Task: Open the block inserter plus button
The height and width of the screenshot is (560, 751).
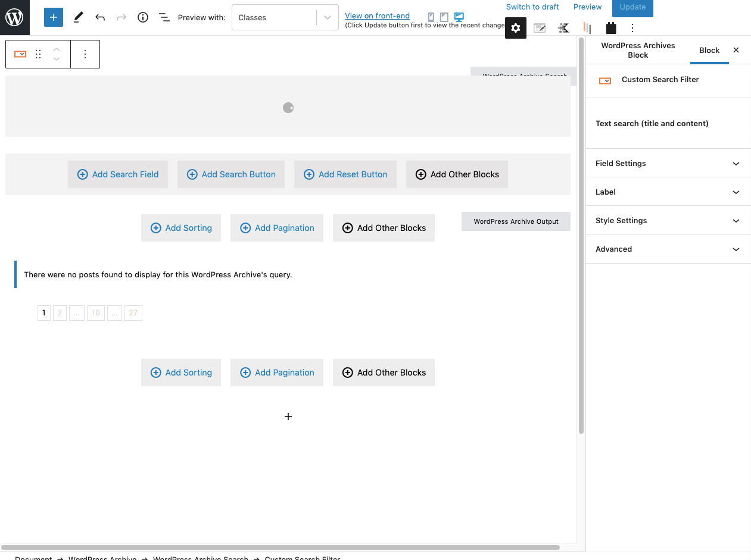Action: [53, 17]
